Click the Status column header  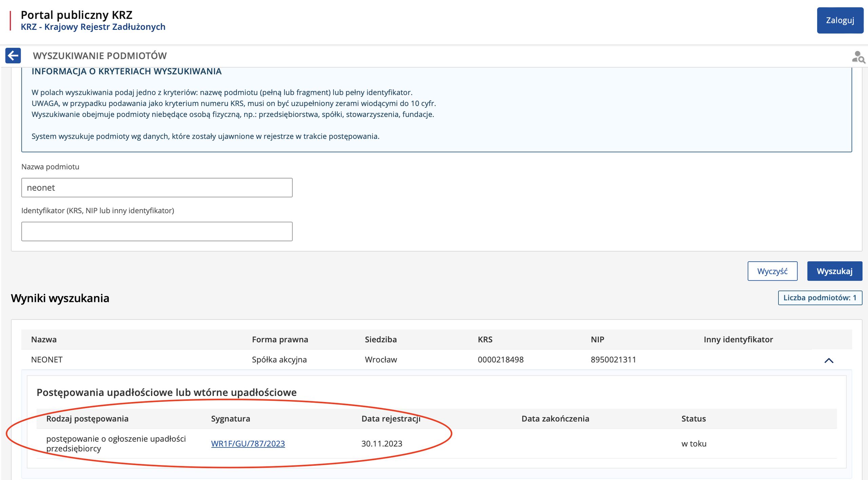tap(693, 419)
